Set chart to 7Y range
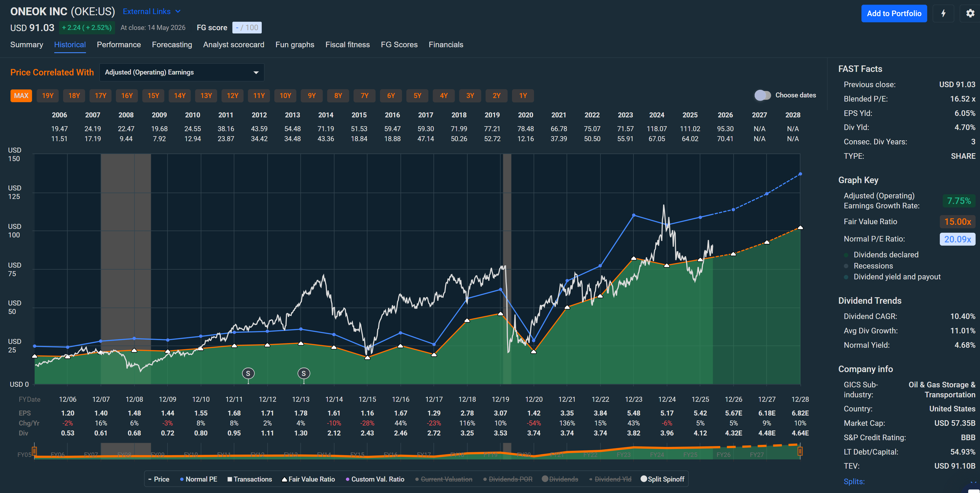Screen dimensions: 980x493 click(364, 95)
